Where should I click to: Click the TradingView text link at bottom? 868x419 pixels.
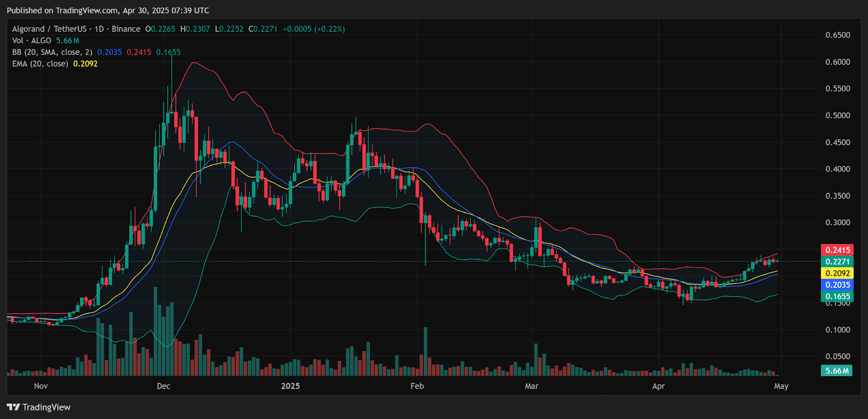(x=47, y=407)
